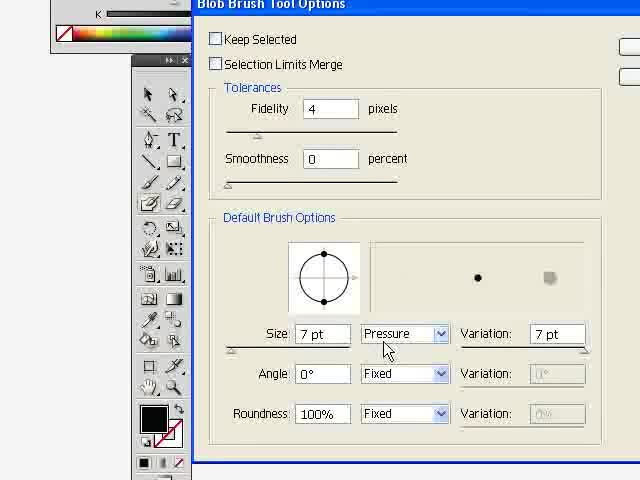
Task: Select the Line Segment tool
Action: point(149,162)
